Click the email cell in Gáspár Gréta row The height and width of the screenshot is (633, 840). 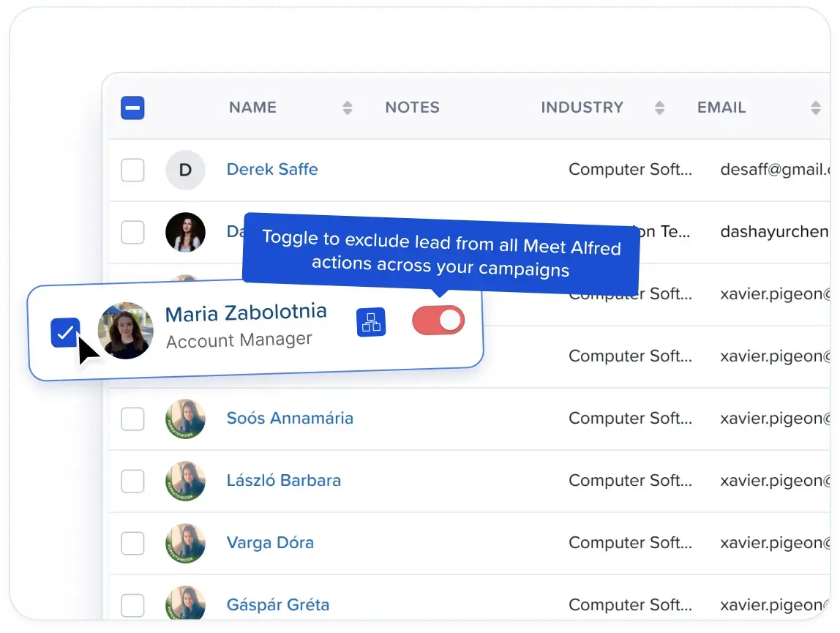[x=775, y=604]
